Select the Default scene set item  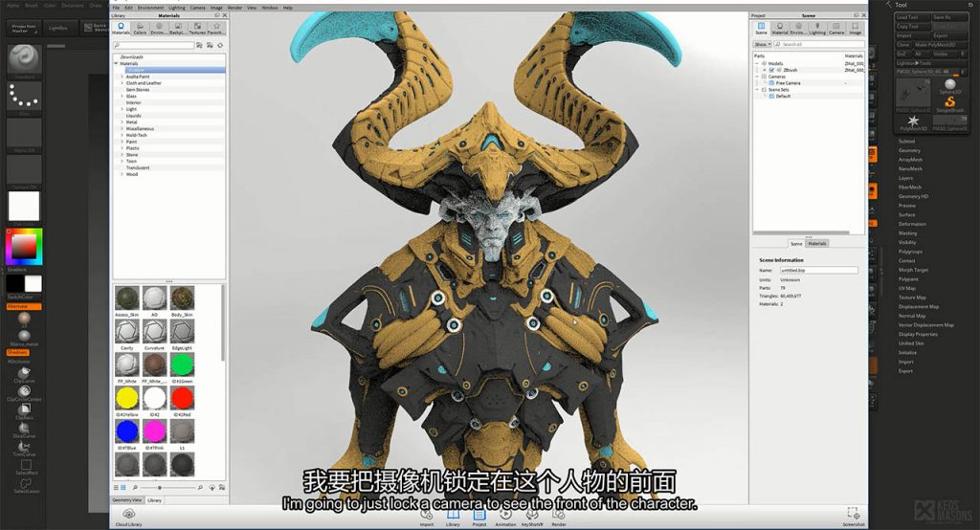point(783,97)
